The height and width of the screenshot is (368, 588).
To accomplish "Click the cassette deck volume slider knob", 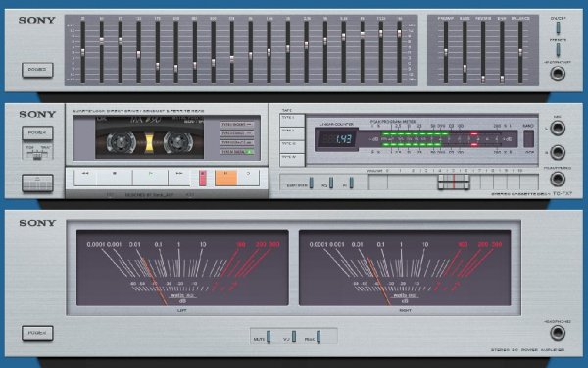I will (x=454, y=183).
